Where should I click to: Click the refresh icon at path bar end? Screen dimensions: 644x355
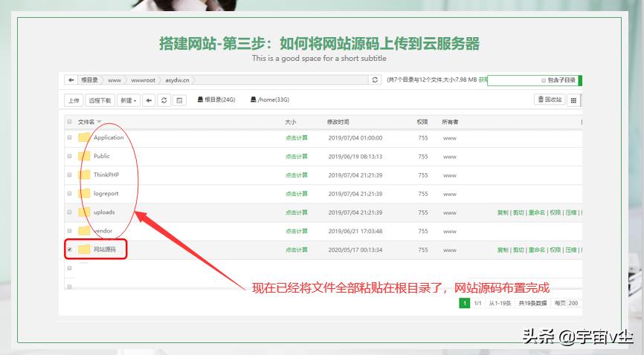tap(375, 80)
